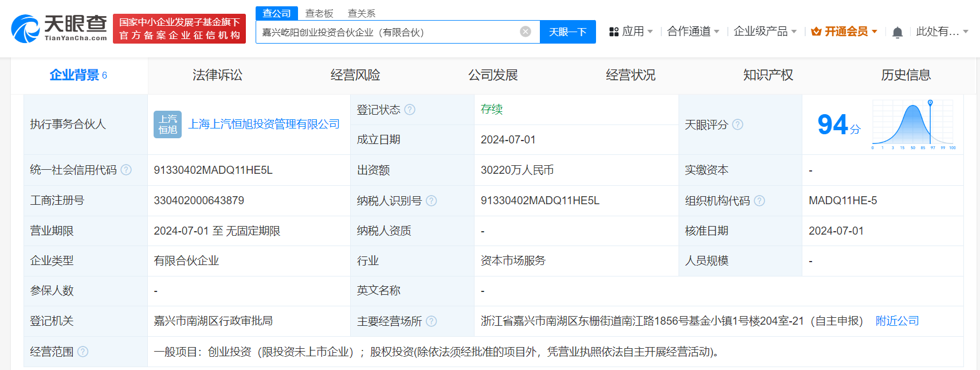Image resolution: width=980 pixels, height=370 pixels.
Task: Click help icon next to 天眼评分
Action: [x=738, y=124]
